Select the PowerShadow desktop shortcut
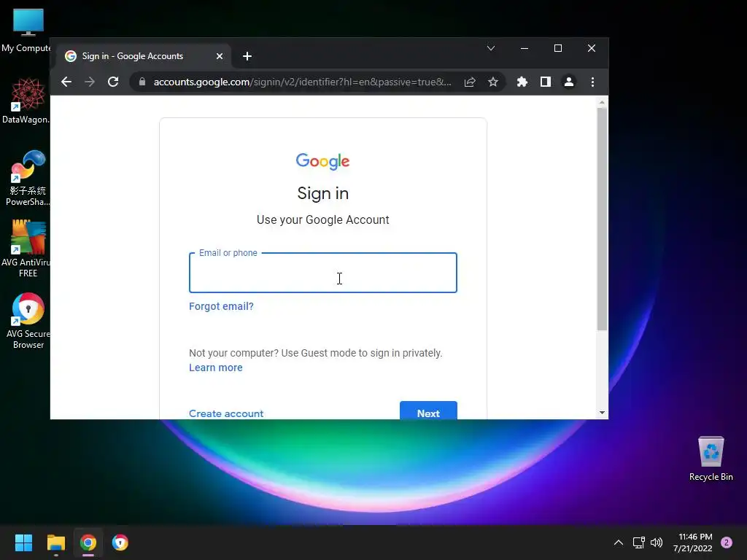Viewport: 747px width, 560px height. [27, 178]
